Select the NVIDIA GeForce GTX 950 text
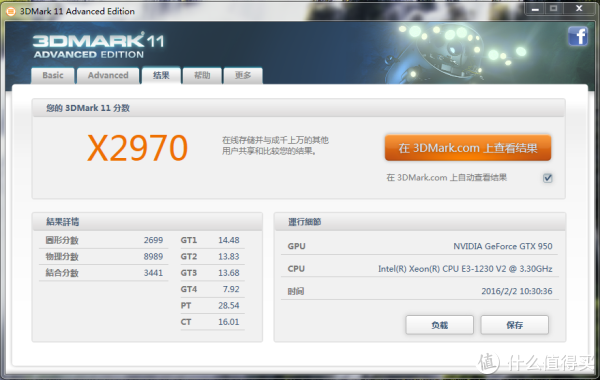This screenshot has height=380, width=600. click(503, 246)
